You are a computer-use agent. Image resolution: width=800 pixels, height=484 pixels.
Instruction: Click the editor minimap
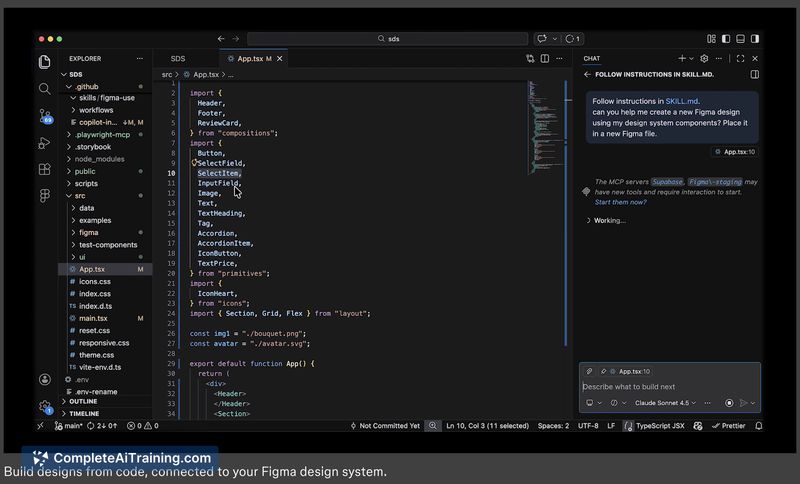(544, 128)
